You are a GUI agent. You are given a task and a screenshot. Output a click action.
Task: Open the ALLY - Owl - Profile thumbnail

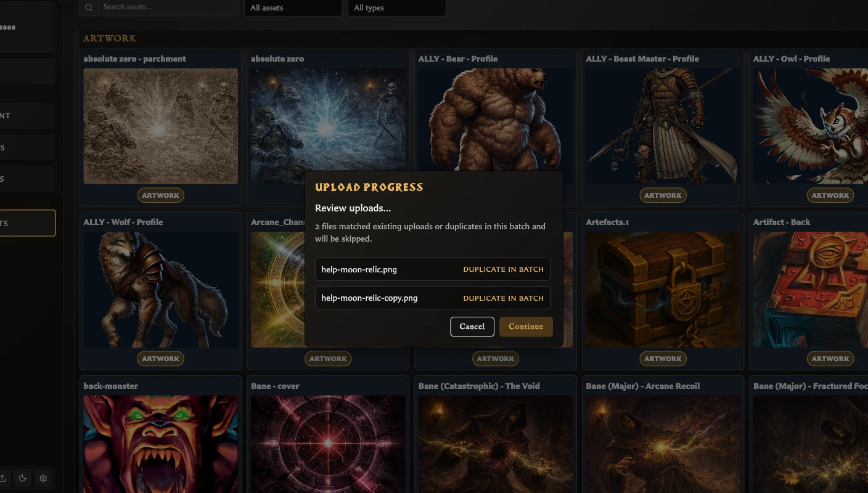click(811, 126)
